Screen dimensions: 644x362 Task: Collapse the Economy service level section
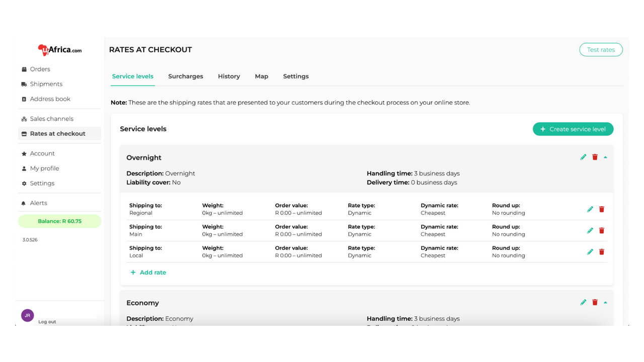point(605,303)
